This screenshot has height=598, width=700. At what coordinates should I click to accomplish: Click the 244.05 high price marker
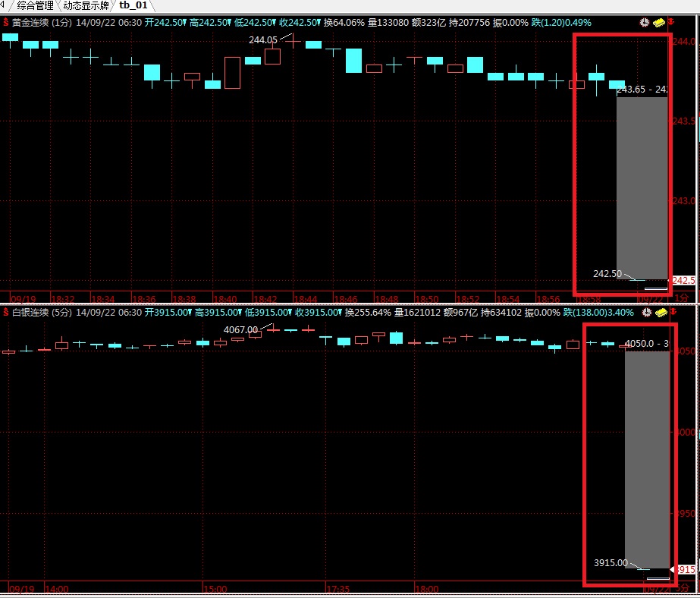tap(263, 39)
